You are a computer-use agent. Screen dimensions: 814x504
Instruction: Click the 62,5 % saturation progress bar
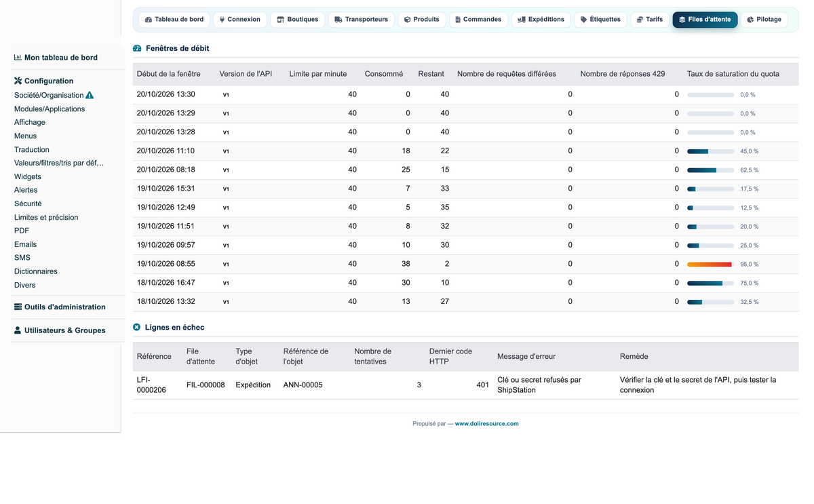[710, 170]
